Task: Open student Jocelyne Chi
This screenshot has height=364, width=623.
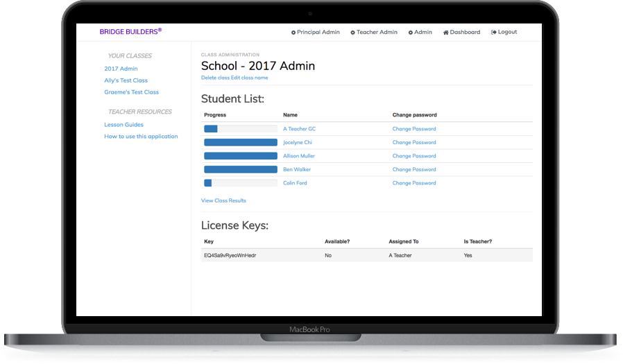Action: click(x=298, y=143)
